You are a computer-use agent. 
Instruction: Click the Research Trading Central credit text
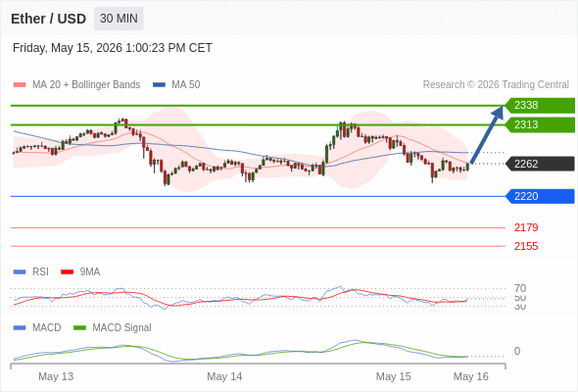click(x=496, y=85)
